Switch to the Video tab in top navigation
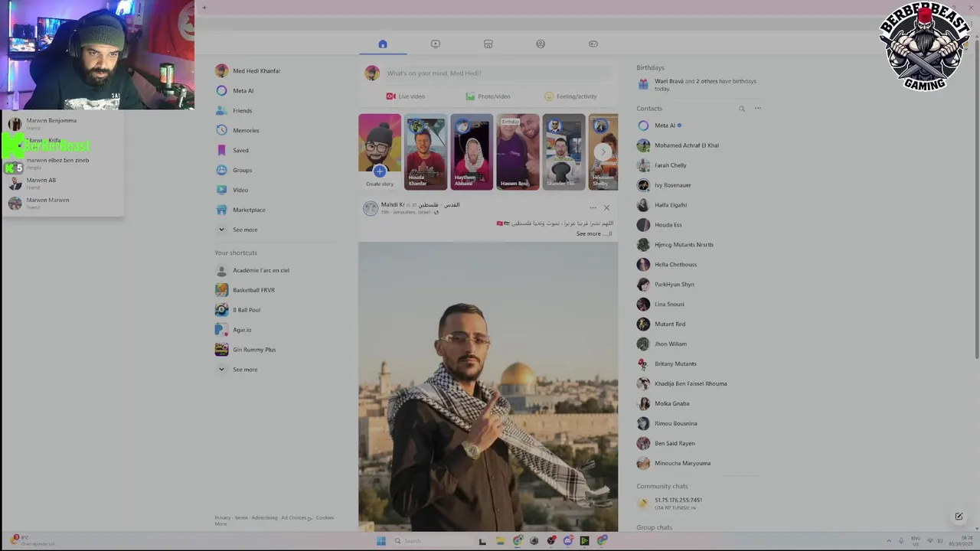This screenshot has height=551, width=980. click(436, 44)
